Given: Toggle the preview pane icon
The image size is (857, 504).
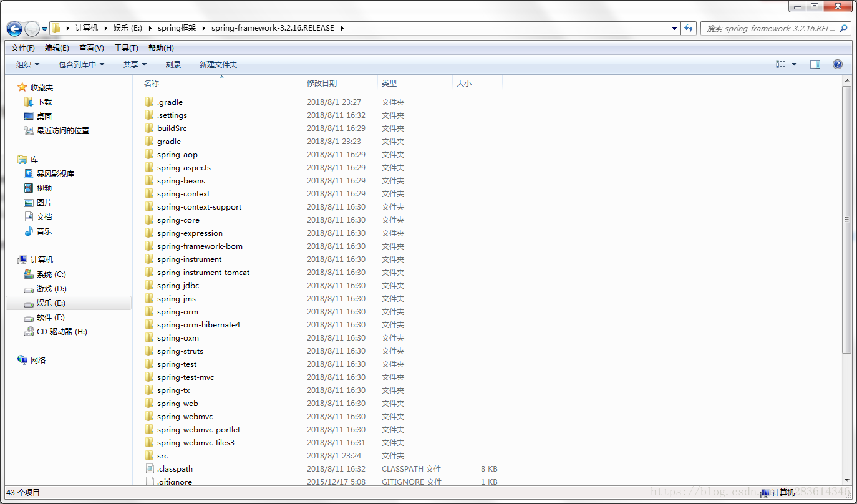Looking at the screenshot, I should tap(815, 64).
